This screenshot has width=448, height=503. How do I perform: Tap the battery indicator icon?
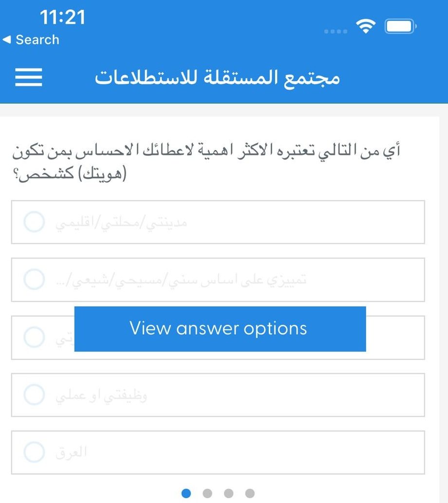400,26
